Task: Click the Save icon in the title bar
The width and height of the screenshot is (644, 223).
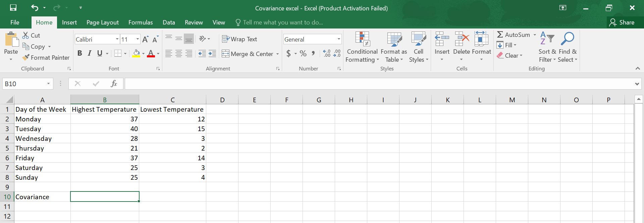Action: [13, 8]
